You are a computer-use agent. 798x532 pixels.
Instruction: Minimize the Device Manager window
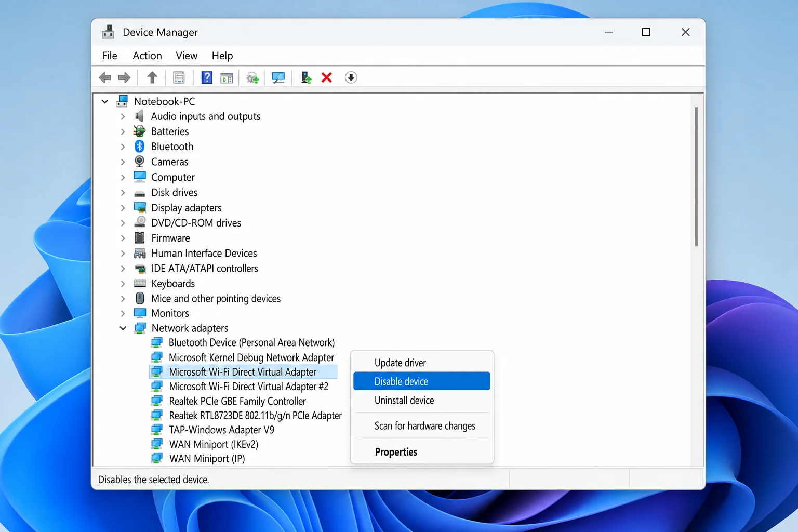click(609, 32)
